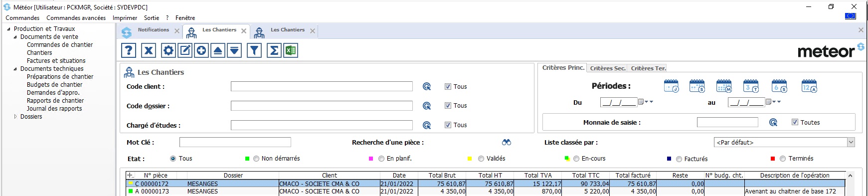Screen dimensions: 868x196
Task: Click the lookup icon beside Monnaie de saisie
Action: click(773, 122)
